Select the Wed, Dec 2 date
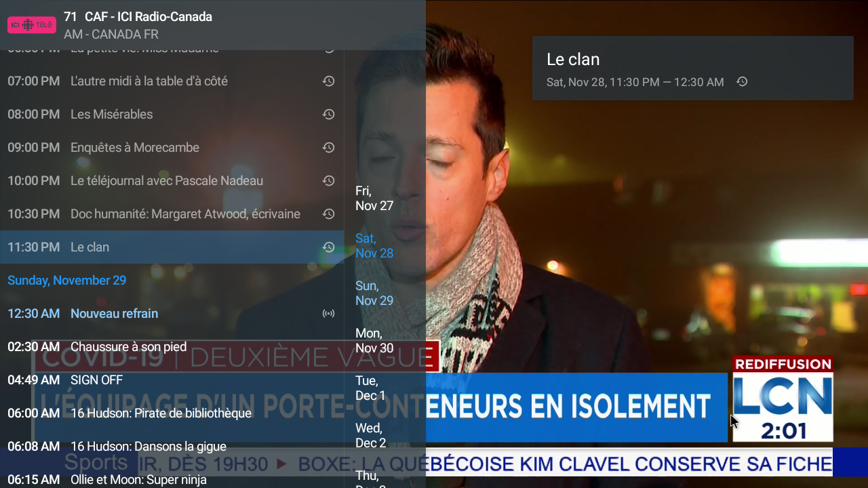 point(370,436)
